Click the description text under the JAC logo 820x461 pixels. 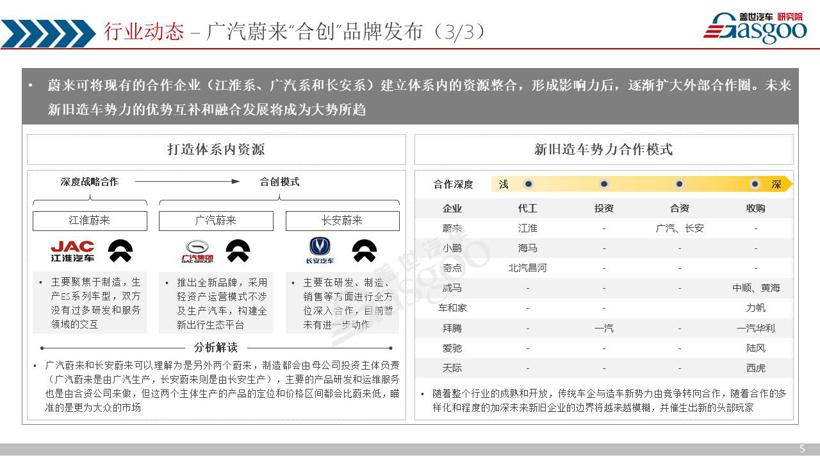click(x=90, y=303)
